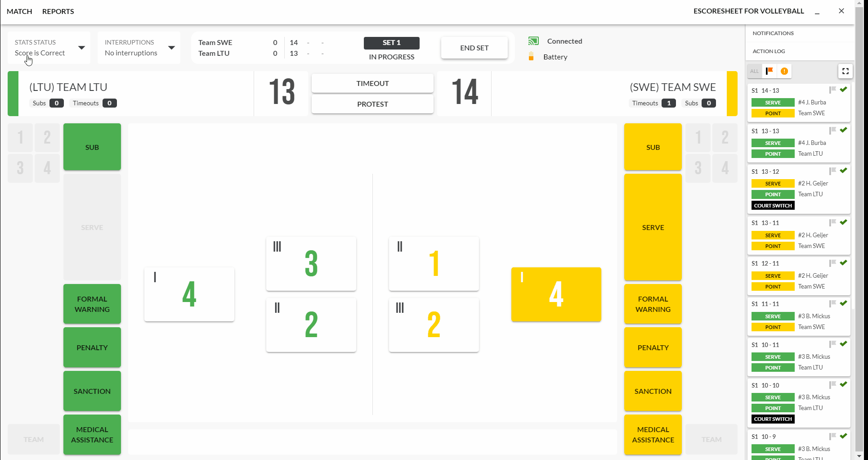Toggle flag on S1 10-10 entry

(832, 385)
